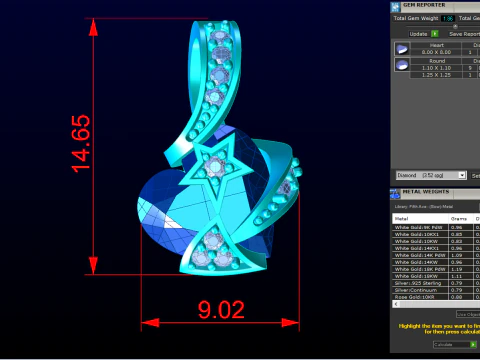
Task: Click the metal table scroll-left arrow
Action: coord(396,304)
